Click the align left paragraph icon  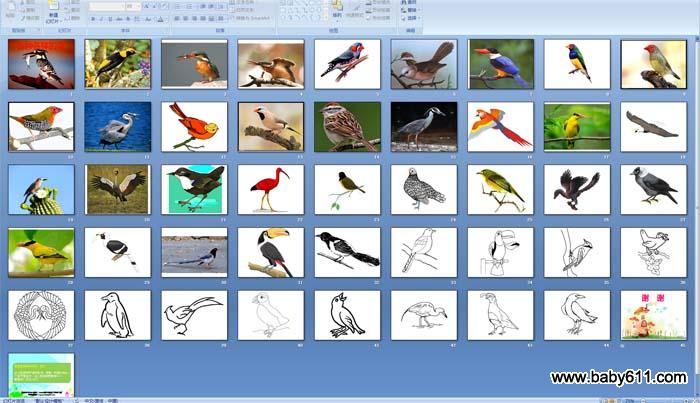(x=177, y=19)
